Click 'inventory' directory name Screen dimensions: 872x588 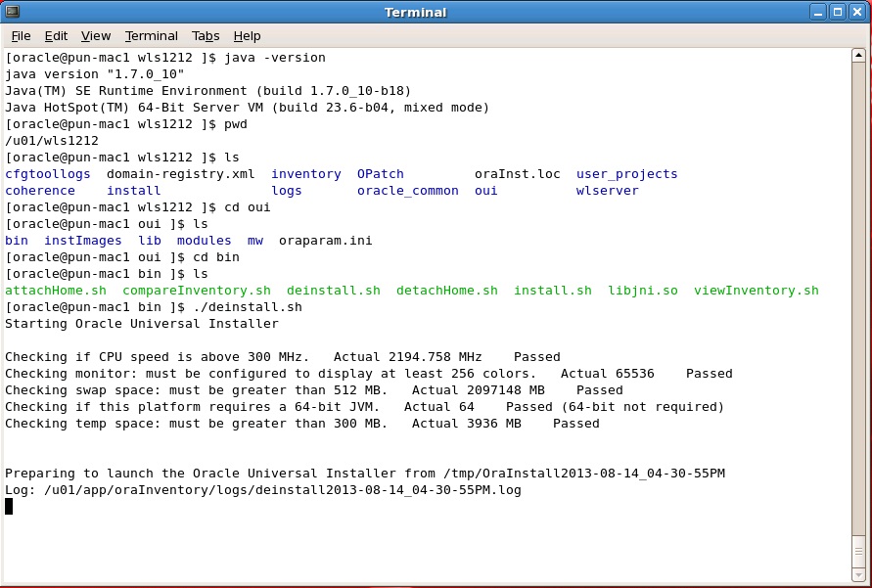coord(306,174)
